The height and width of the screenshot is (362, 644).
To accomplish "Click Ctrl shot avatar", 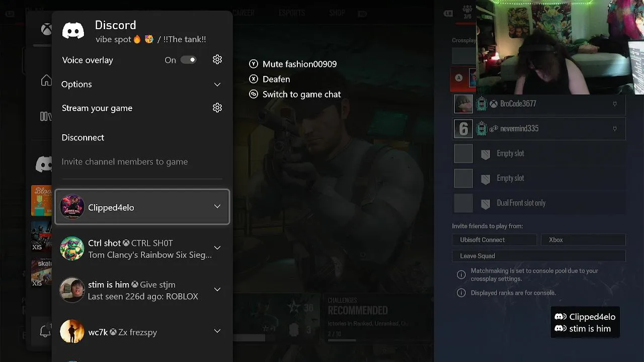I will [72, 248].
